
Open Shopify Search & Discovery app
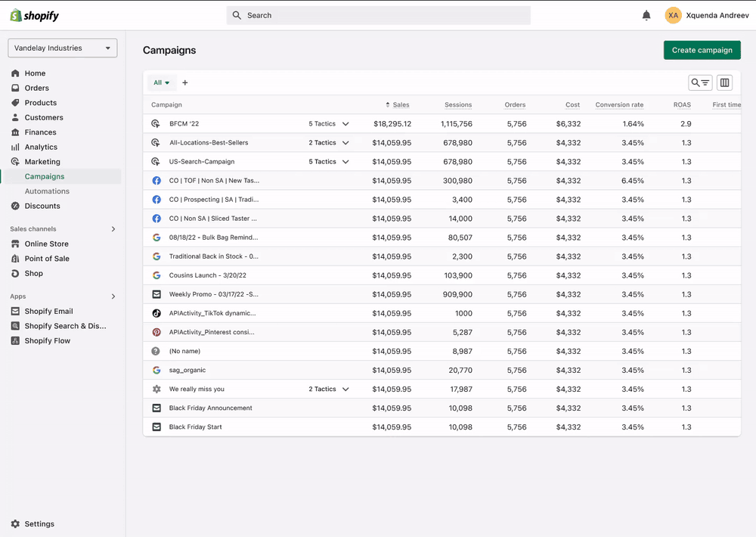coord(66,326)
